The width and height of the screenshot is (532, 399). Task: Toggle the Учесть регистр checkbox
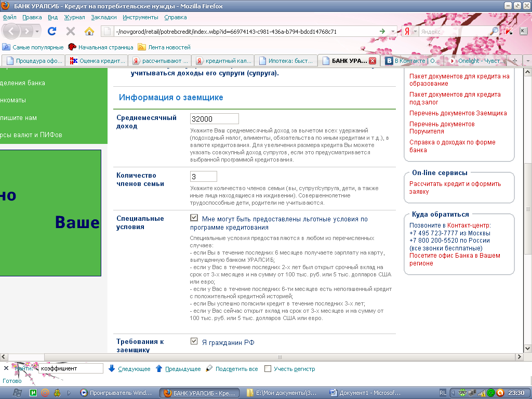click(268, 368)
